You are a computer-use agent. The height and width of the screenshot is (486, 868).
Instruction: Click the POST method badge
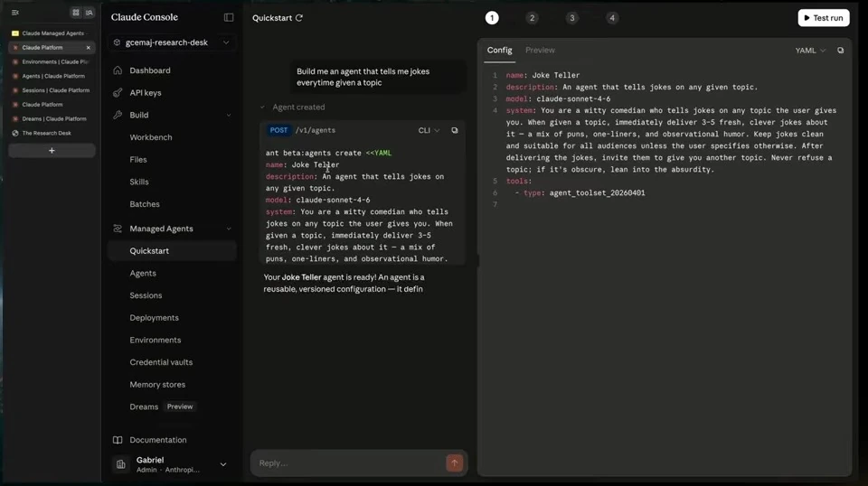[278, 130]
